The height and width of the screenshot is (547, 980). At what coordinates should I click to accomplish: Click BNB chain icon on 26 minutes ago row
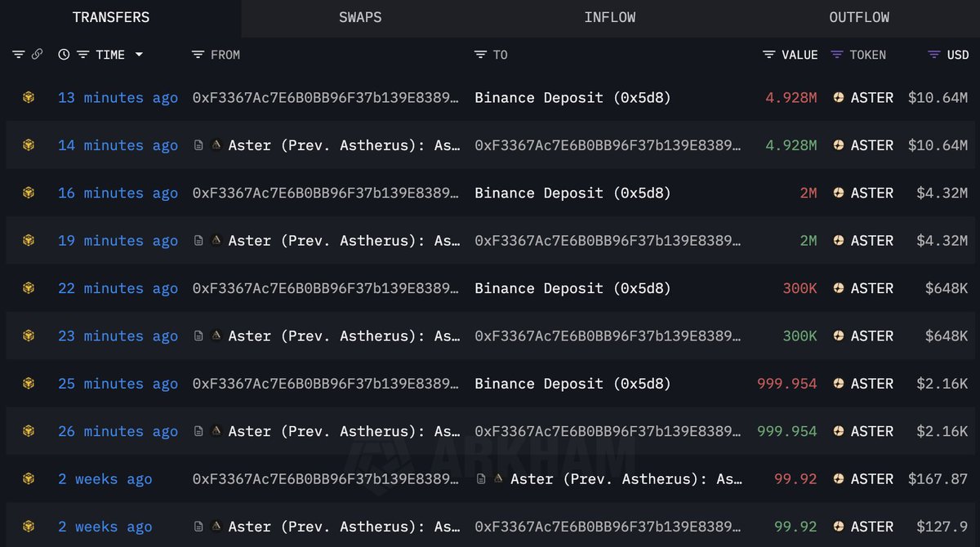point(29,431)
